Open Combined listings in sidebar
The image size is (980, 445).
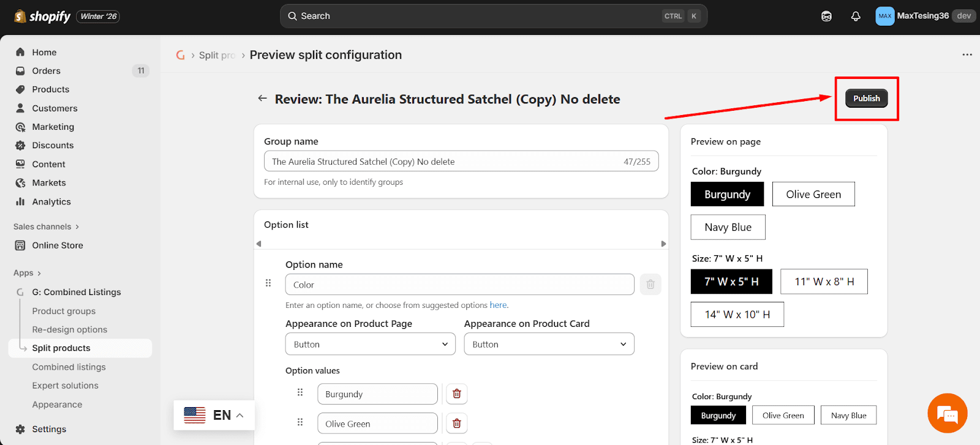(69, 367)
